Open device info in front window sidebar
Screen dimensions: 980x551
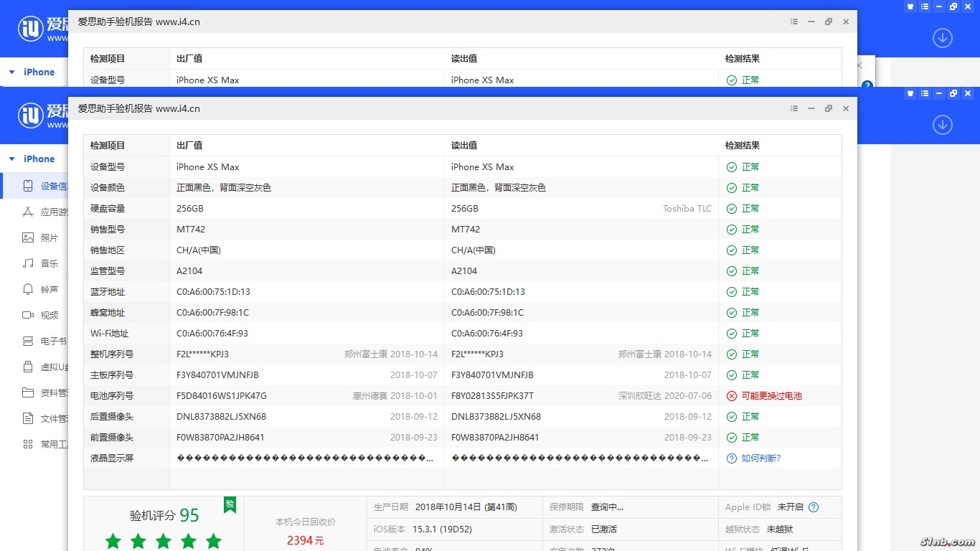click(x=34, y=186)
